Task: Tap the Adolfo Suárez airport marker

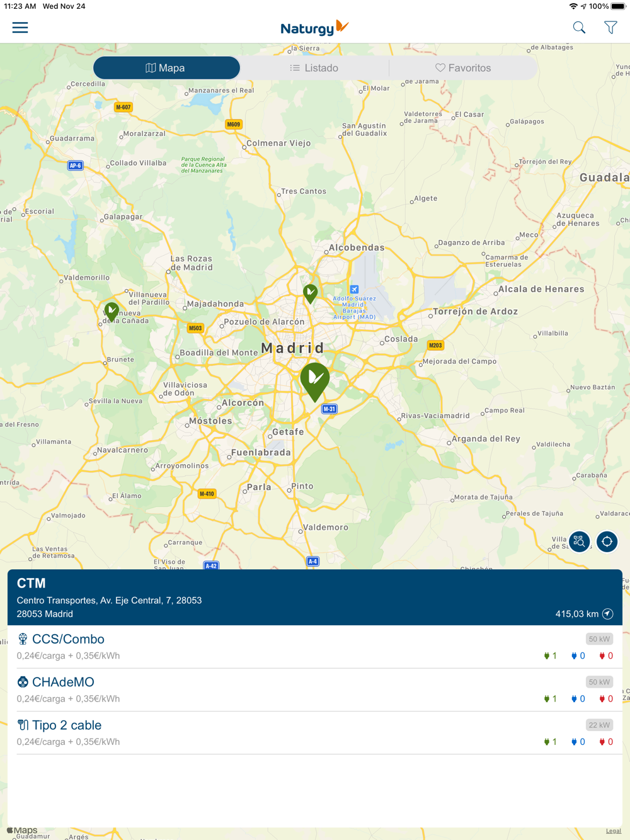Action: (x=354, y=290)
